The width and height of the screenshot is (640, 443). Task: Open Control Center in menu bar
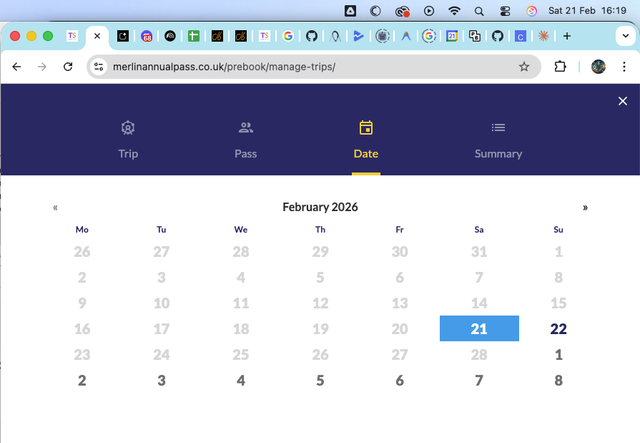click(x=505, y=11)
